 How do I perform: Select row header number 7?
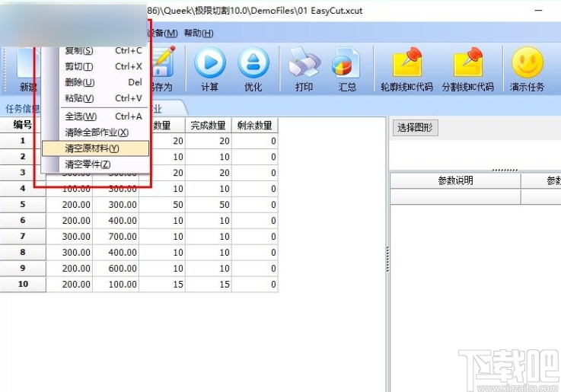[23, 236]
